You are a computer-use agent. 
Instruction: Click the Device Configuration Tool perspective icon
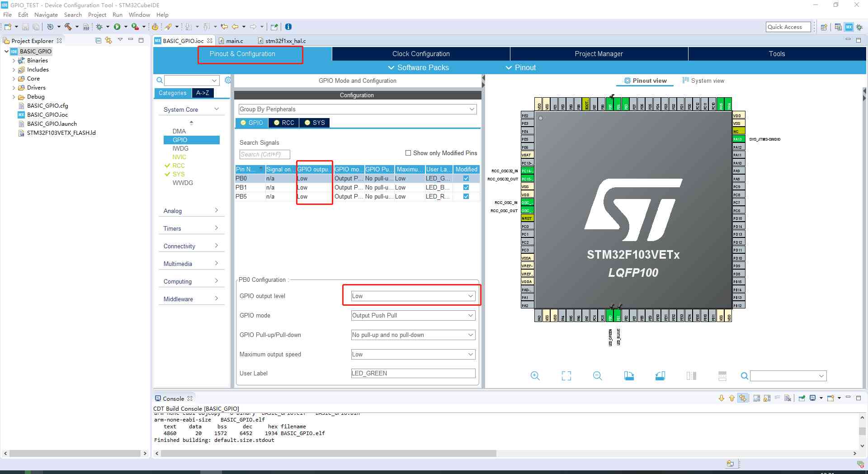[849, 27]
